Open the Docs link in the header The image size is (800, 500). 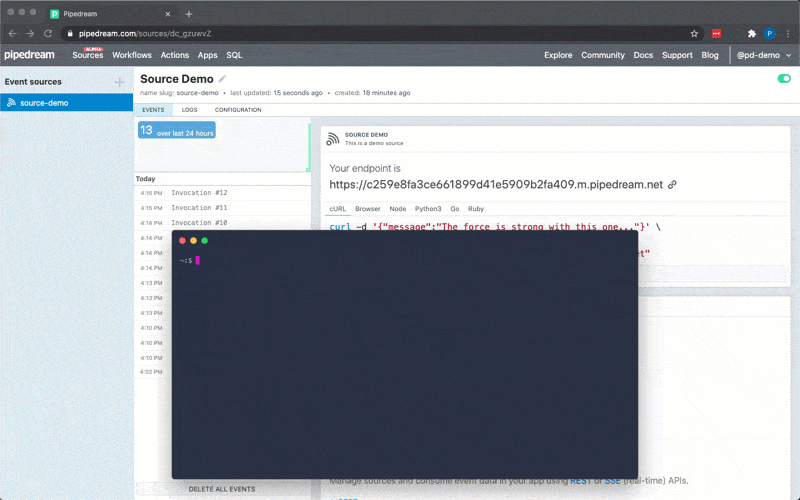point(643,55)
